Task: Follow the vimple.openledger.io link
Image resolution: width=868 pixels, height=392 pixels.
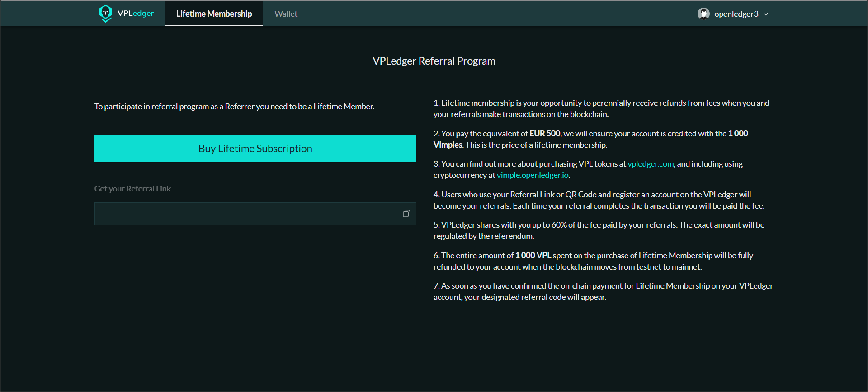Action: (x=532, y=175)
